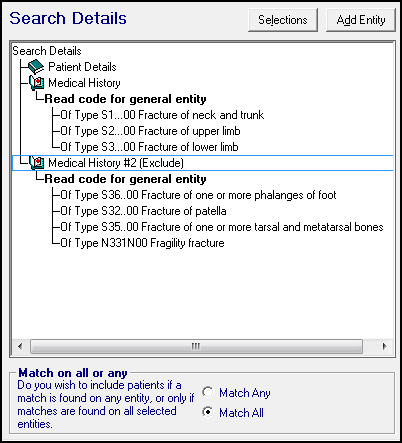Click the Patient Details book icon

[x=36, y=67]
